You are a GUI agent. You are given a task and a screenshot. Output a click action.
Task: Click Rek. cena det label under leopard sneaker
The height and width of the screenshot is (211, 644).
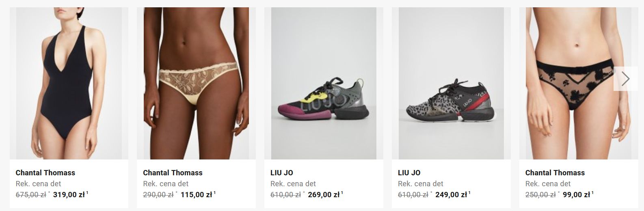[421, 183]
